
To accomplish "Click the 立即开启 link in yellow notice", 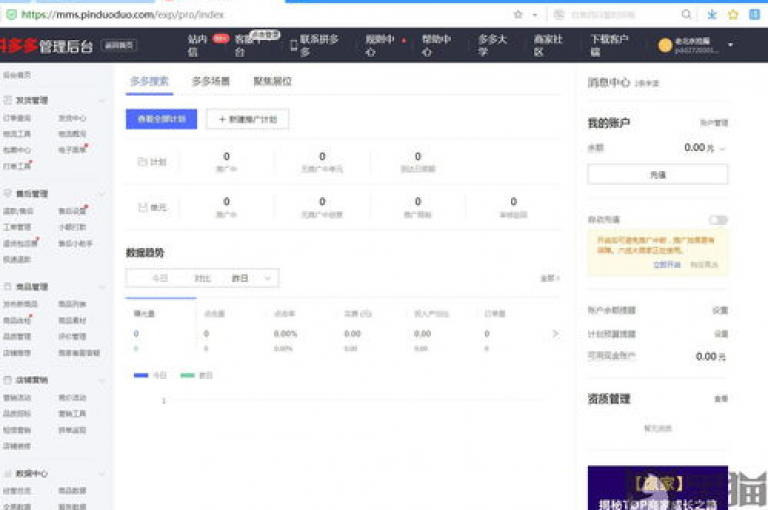I will pos(667,265).
